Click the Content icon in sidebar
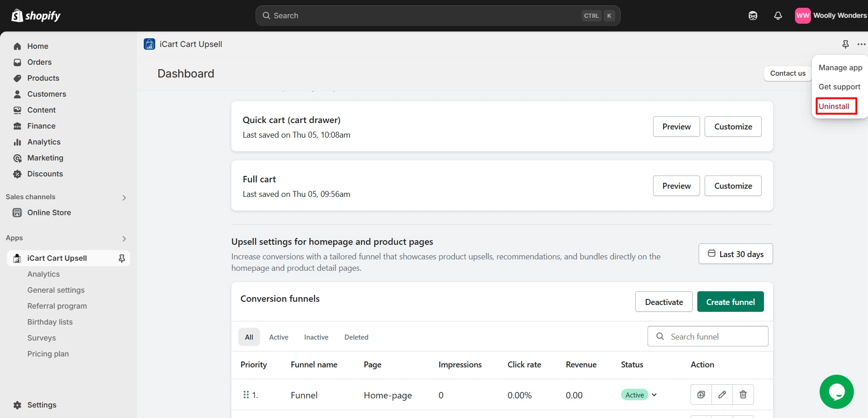Viewport: 868px width, 418px height. click(x=17, y=110)
